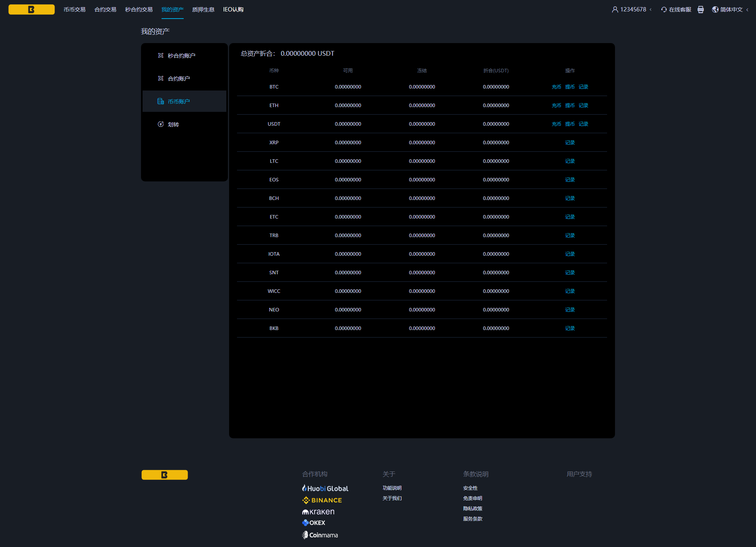
Task: Open 功能说明 footer link
Action: point(392,488)
